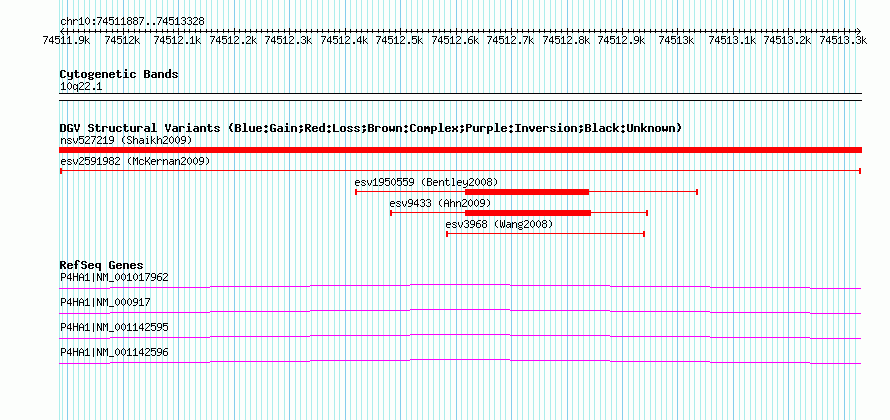This screenshot has width=890, height=420.
Task: Select the esv3968 thin red variant line
Action: pyautogui.click(x=545, y=234)
